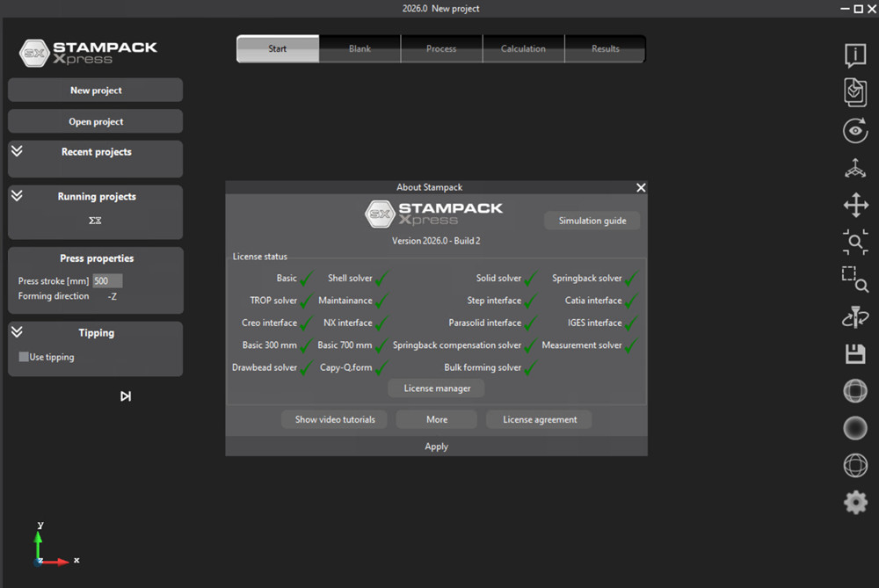Screen dimensions: 879x588
Task: Click the Maintainance license label
Action: pyautogui.click(x=345, y=301)
